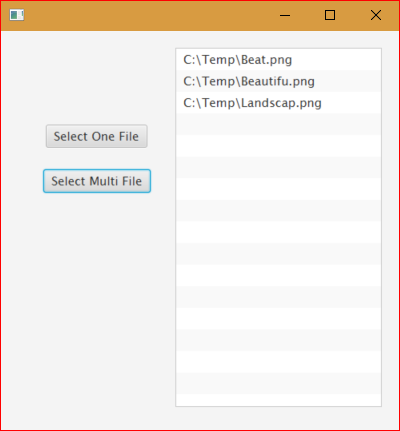Close the application window
This screenshot has width=400, height=431.
coord(376,15)
